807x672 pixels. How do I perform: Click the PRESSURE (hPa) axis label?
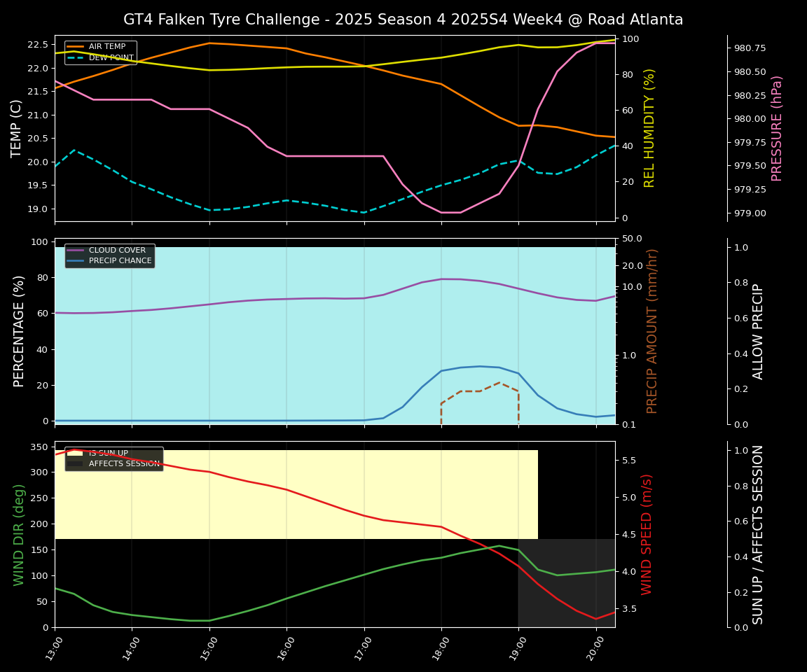pyautogui.click(x=777, y=128)
